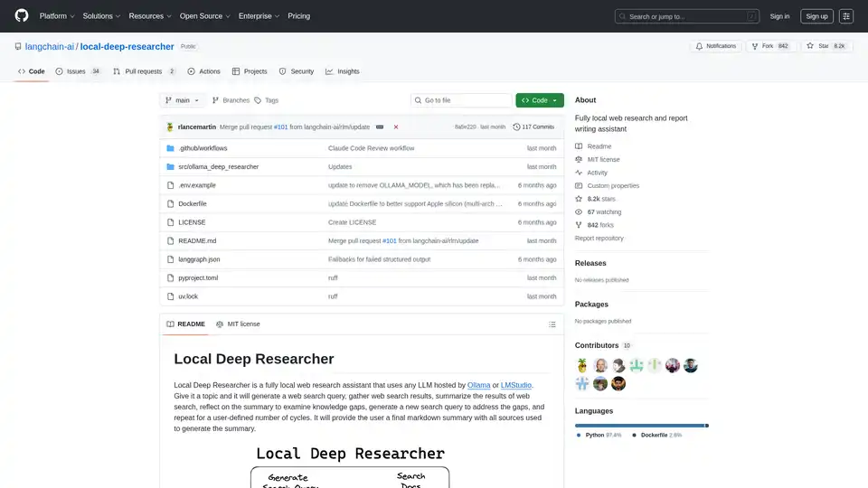Screen dimensions: 868x488
Task: Open the Pull requests tab
Action: pyautogui.click(x=144, y=71)
